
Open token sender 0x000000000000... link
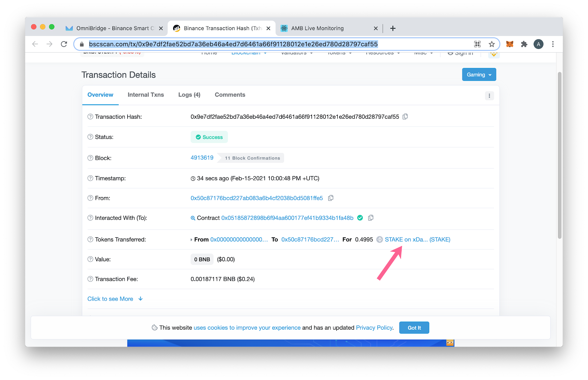click(x=239, y=239)
